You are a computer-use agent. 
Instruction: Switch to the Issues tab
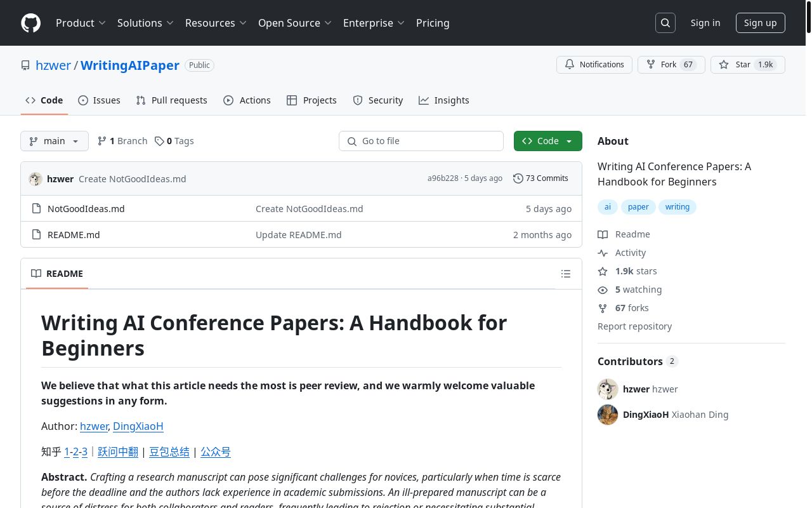click(99, 100)
